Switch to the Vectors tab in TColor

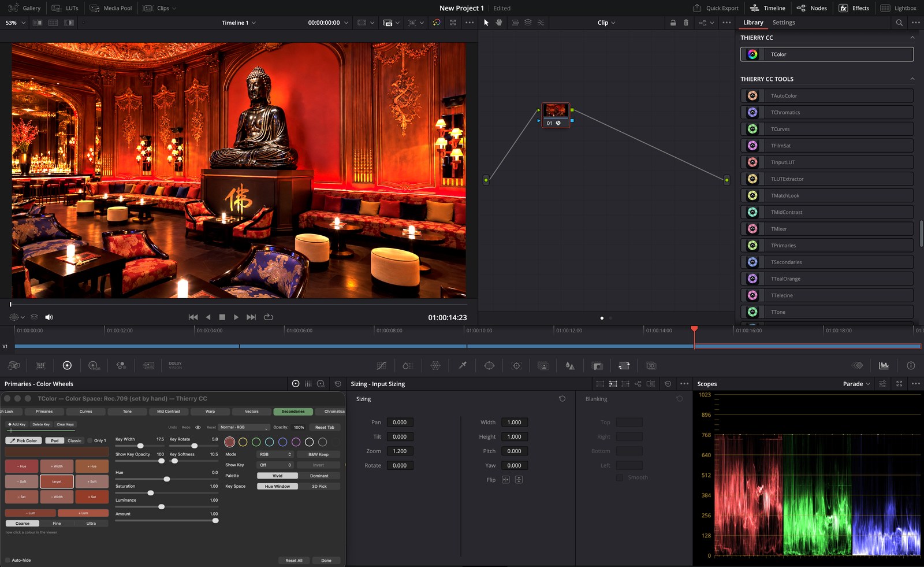coord(252,412)
